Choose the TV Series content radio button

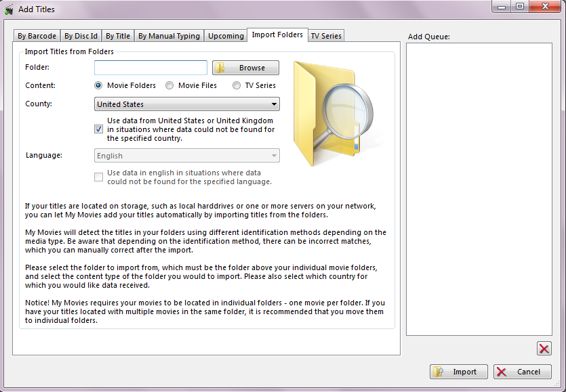pos(237,86)
